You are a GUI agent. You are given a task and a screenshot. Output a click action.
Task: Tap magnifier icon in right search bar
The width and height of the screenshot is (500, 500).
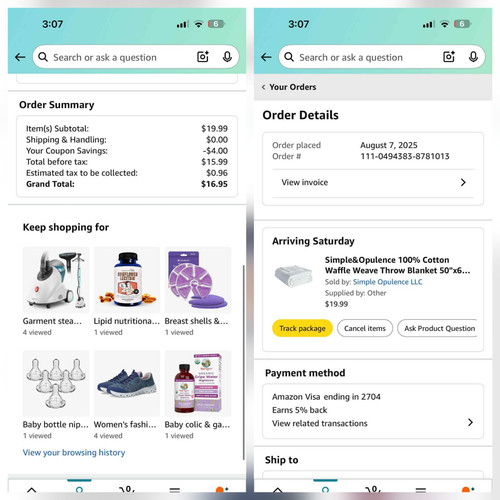(289, 57)
